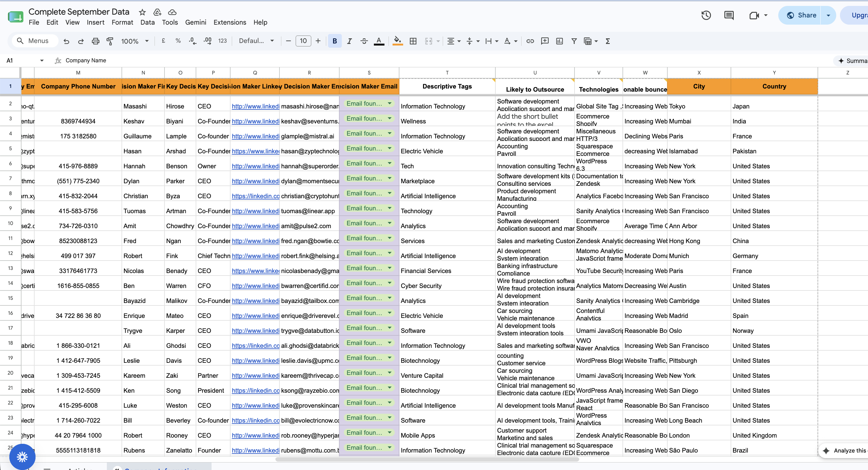The width and height of the screenshot is (868, 470).
Task: Open the Data menu
Action: coord(148,22)
